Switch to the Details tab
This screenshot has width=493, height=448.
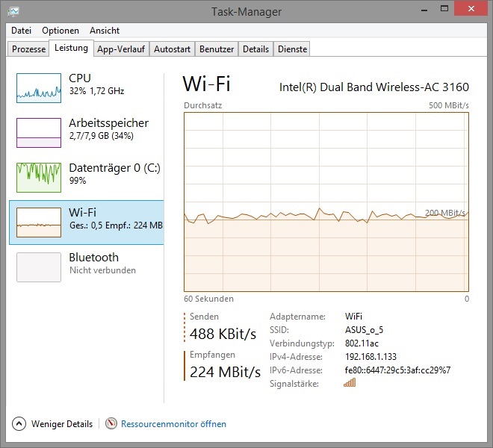point(255,49)
